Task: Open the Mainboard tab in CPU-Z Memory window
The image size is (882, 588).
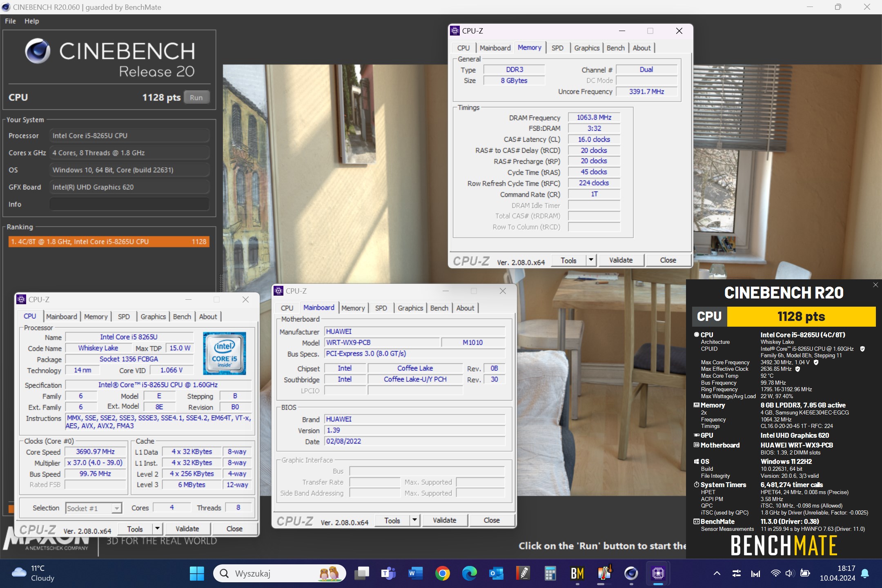Action: (x=495, y=48)
